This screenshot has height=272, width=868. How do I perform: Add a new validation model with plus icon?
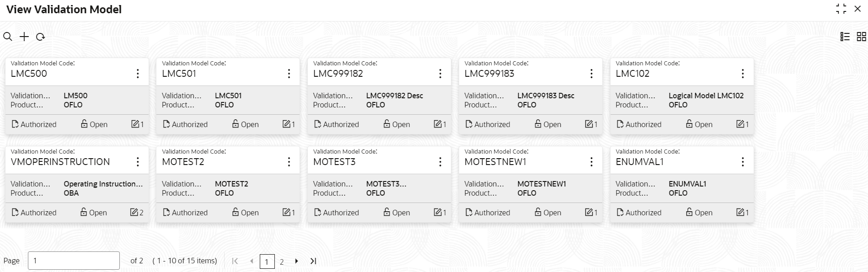click(x=24, y=37)
